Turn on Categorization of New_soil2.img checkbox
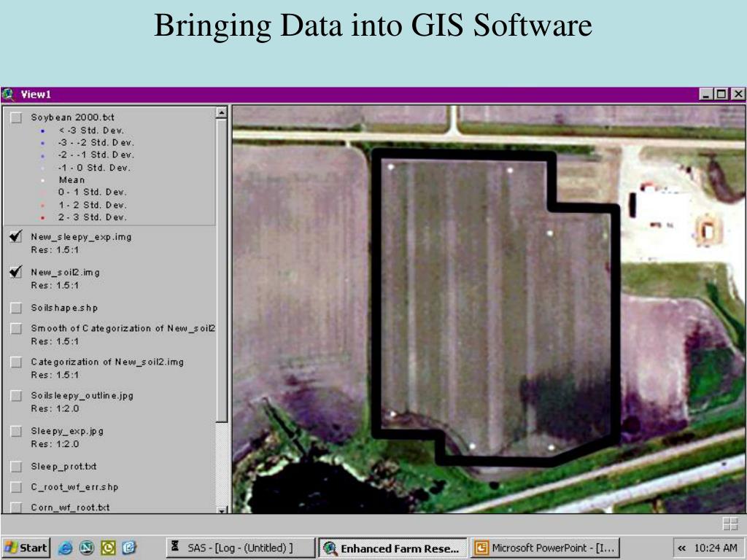Image resolution: width=747 pixels, height=560 pixels. [16, 362]
